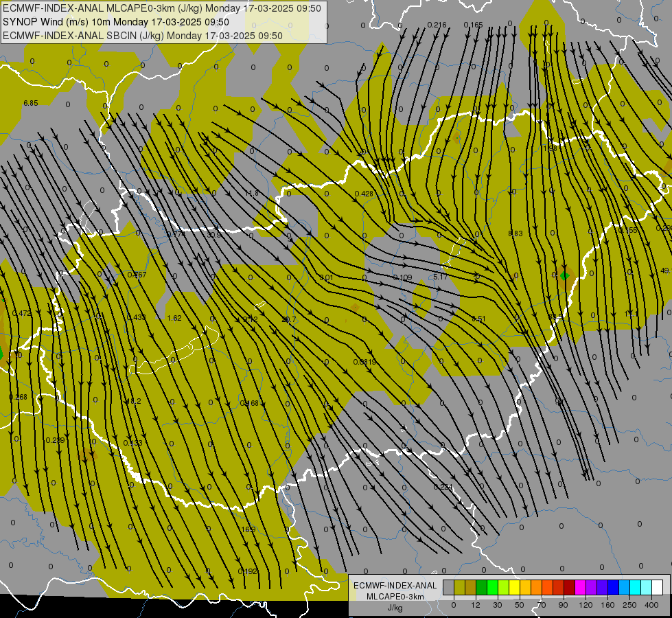The height and width of the screenshot is (618, 672).
Task: Click the map value 0.289
Action: (56, 440)
